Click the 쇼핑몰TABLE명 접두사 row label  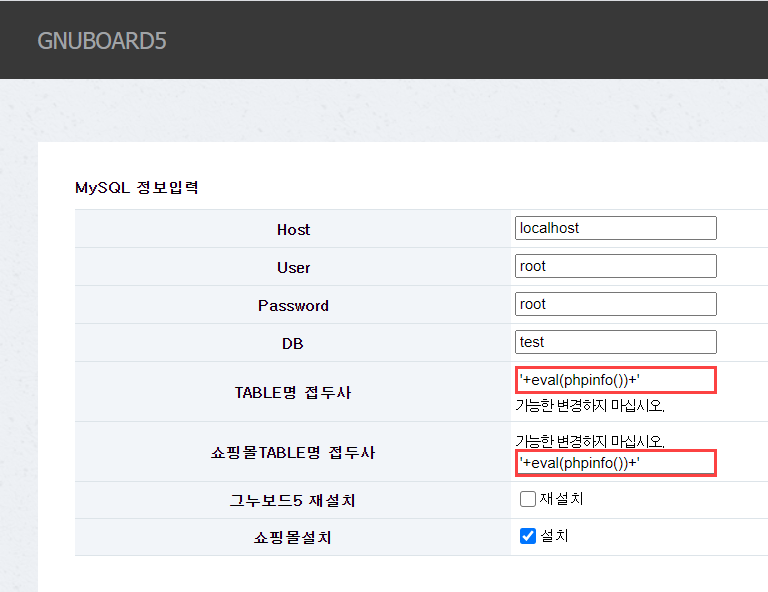coord(293,452)
